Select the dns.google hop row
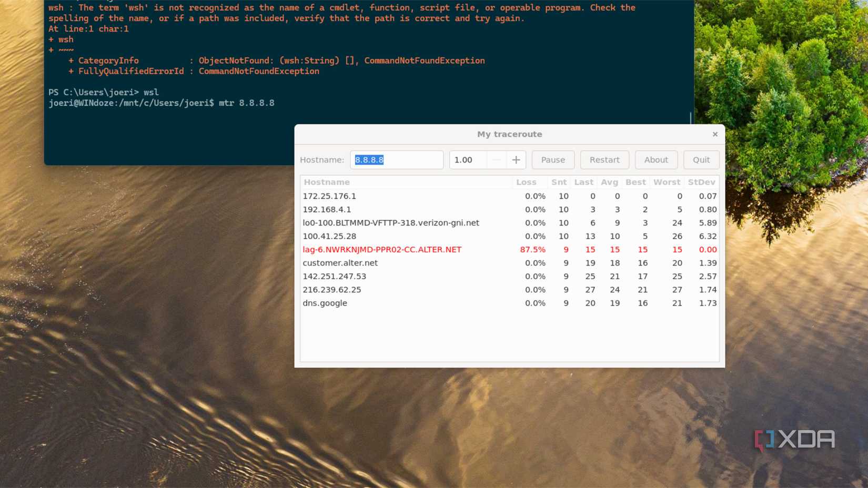The image size is (868, 488). (509, 303)
